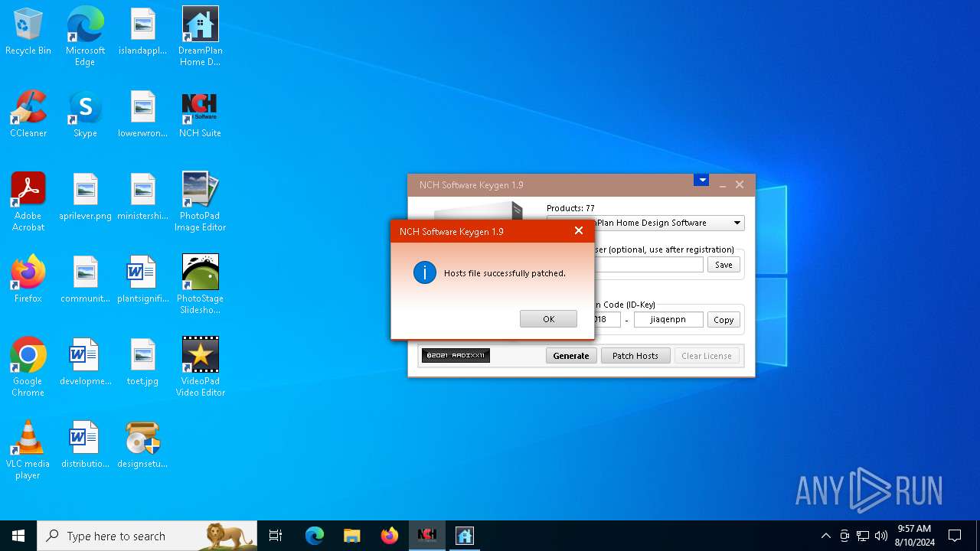Viewport: 980px width, 551px height.
Task: Select developme... Word document on desktop
Action: coord(85,363)
